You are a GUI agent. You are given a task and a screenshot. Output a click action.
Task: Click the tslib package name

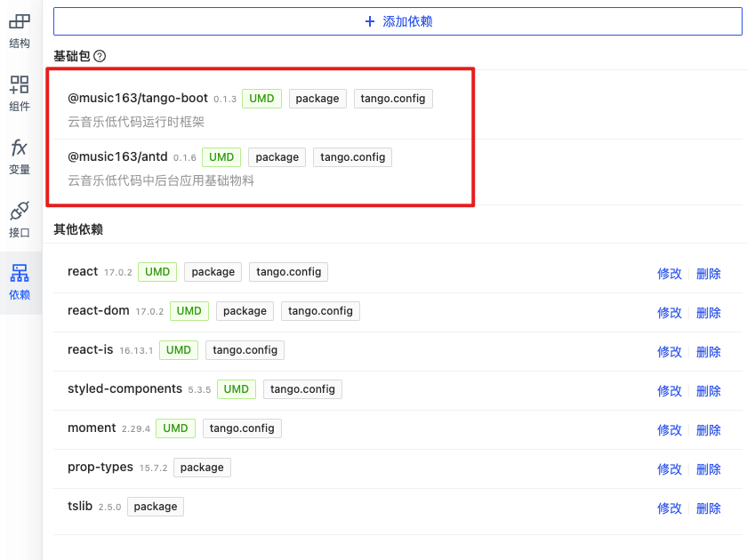click(80, 506)
